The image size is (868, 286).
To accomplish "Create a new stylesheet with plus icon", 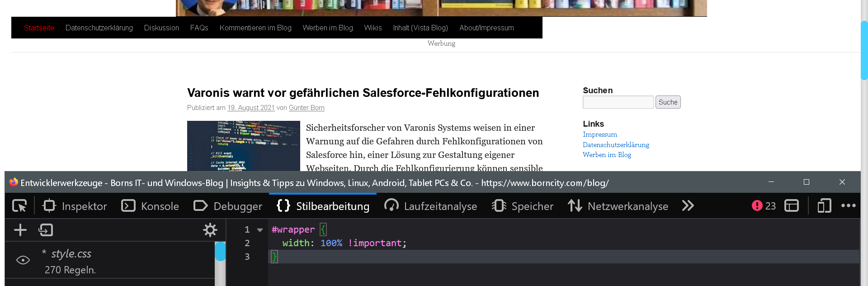I will pyautogui.click(x=20, y=230).
